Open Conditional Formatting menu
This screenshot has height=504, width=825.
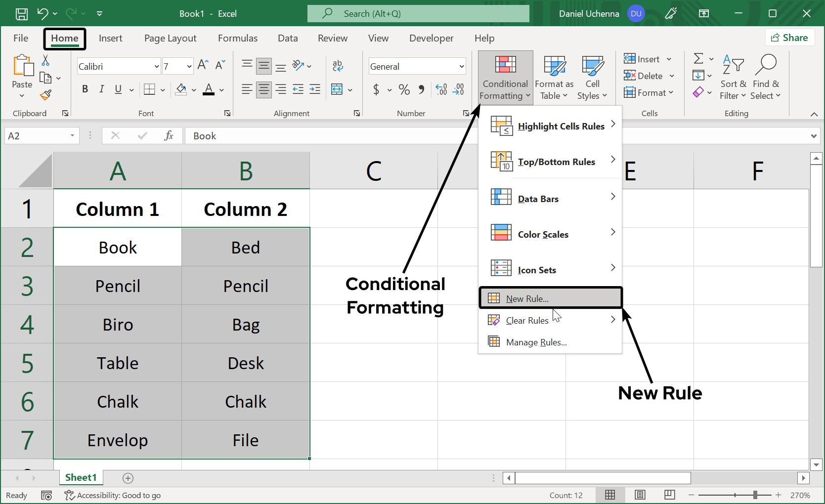(504, 78)
